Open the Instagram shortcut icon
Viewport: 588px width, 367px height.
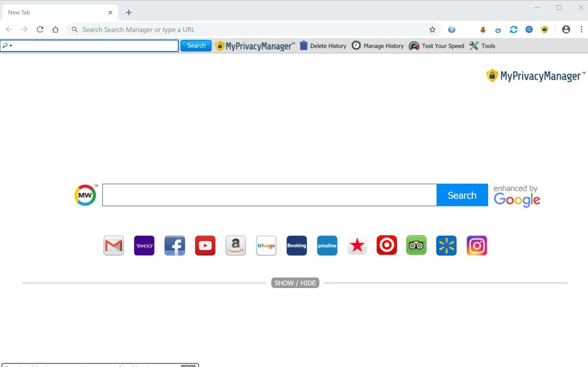pos(476,246)
